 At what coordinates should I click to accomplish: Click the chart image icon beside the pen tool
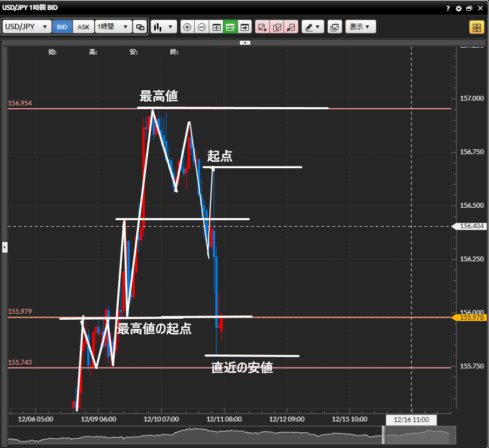(335, 27)
